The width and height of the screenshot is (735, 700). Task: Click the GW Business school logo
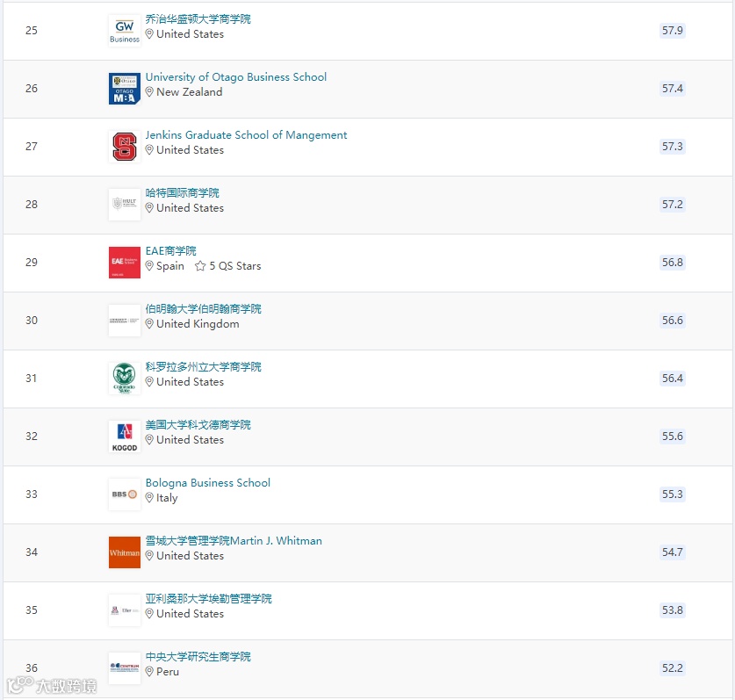click(x=125, y=30)
